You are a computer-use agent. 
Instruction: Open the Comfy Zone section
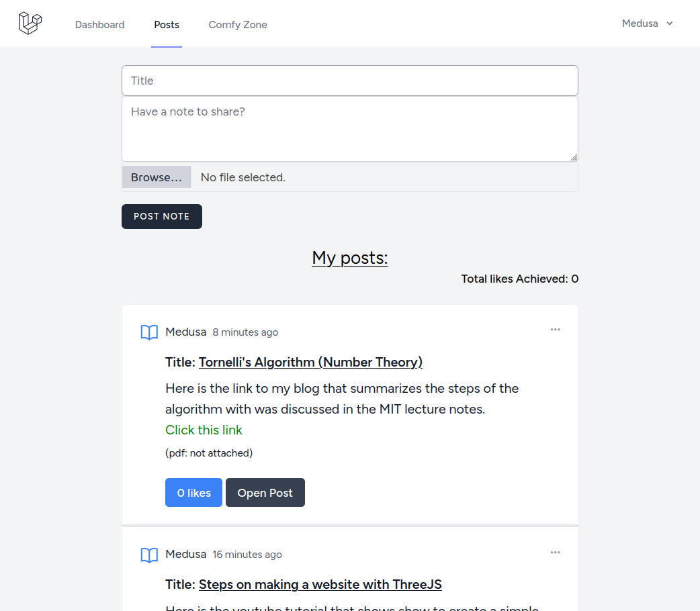tap(237, 24)
